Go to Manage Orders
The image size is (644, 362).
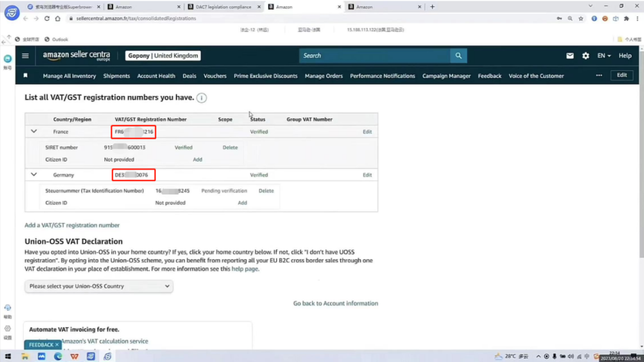pyautogui.click(x=324, y=76)
